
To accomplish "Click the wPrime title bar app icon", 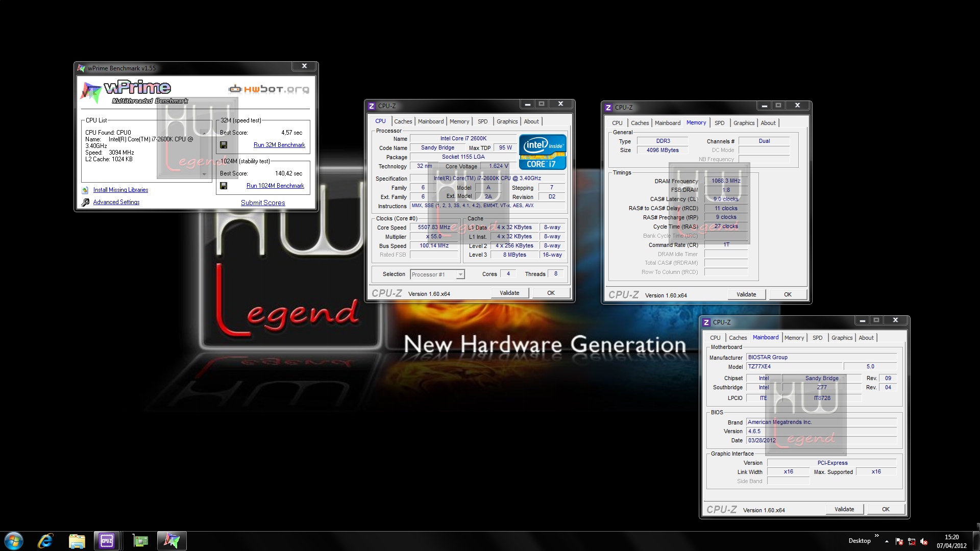I will (x=81, y=68).
